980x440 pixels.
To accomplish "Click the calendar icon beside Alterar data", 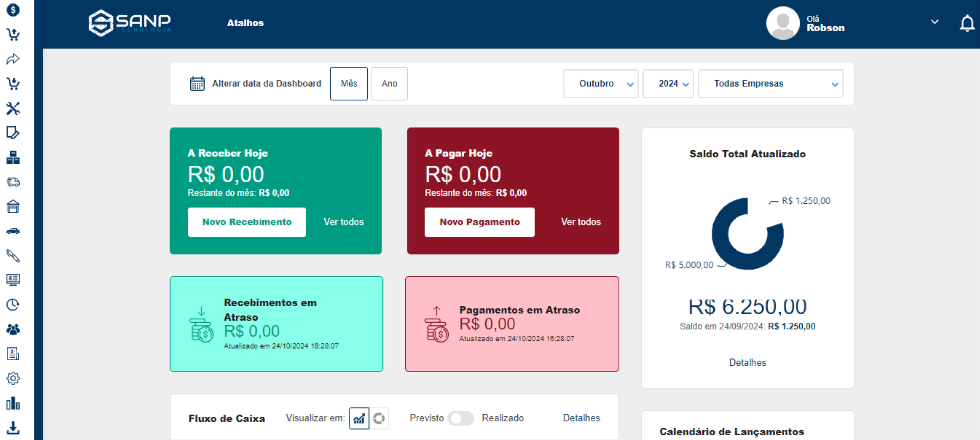I will [x=197, y=84].
